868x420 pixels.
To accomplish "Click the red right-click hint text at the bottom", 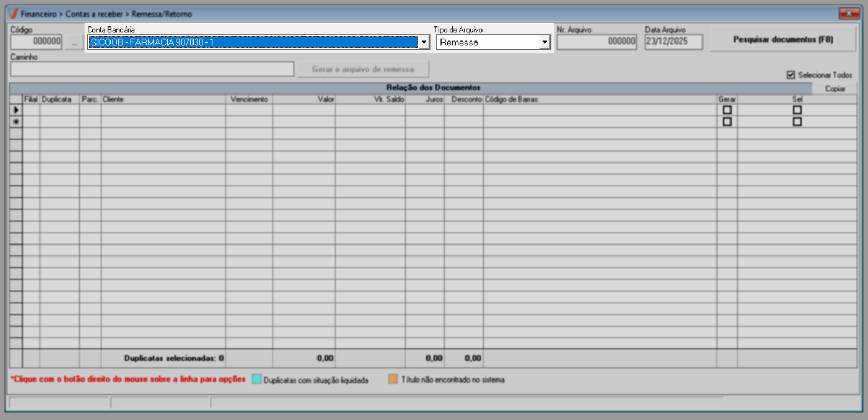I will pyautogui.click(x=128, y=379).
